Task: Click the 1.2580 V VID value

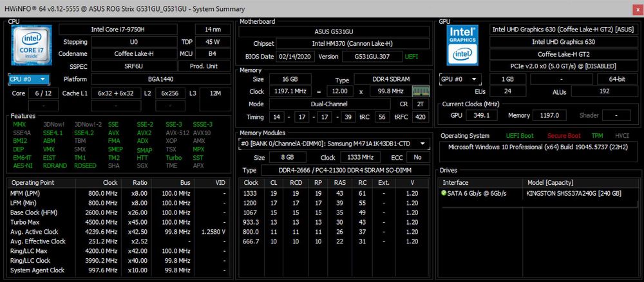Action: pyautogui.click(x=213, y=232)
